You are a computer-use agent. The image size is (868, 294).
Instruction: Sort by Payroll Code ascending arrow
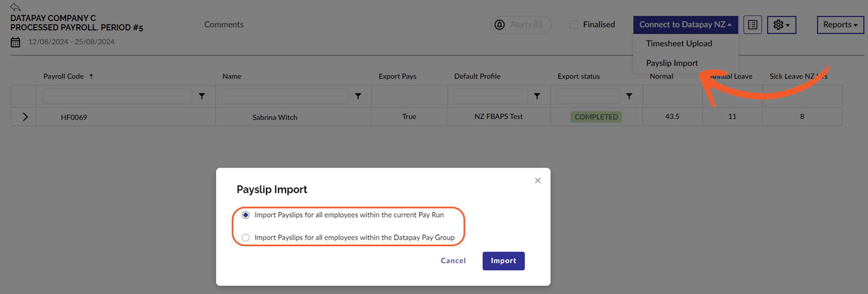[91, 76]
